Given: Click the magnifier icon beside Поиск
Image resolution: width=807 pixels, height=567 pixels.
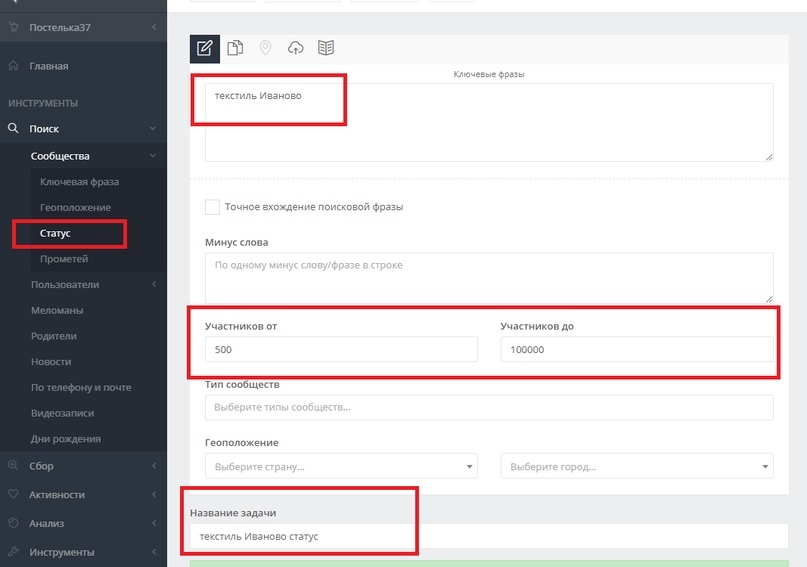Looking at the screenshot, I should 13,128.
